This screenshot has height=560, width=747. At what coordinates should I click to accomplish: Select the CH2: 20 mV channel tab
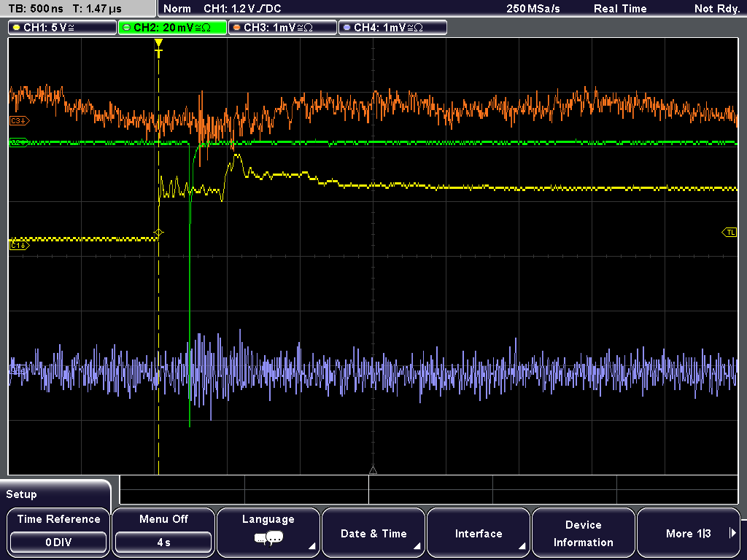coord(172,28)
